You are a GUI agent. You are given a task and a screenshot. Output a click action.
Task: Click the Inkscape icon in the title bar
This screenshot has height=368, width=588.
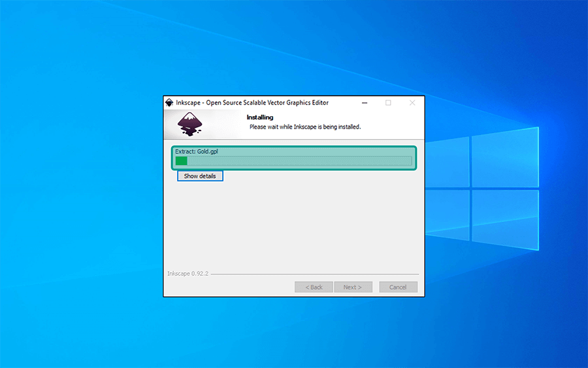click(169, 102)
